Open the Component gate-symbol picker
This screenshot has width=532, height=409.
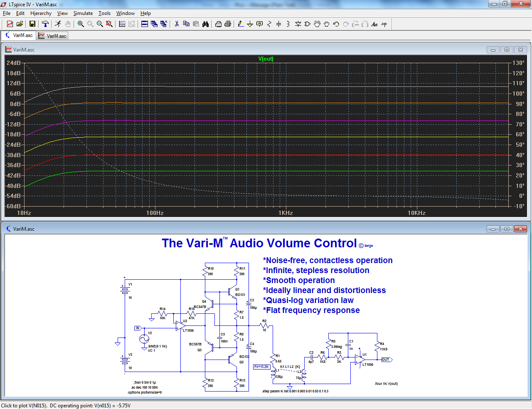pyautogui.click(x=308, y=24)
